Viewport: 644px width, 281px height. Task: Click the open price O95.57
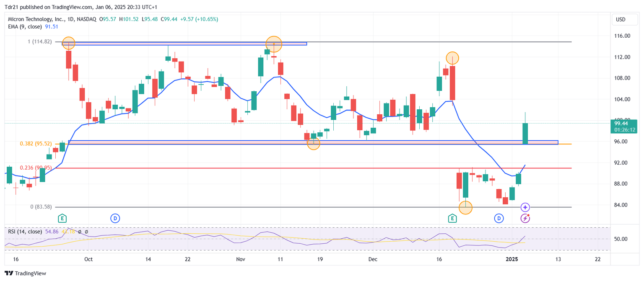pos(108,19)
